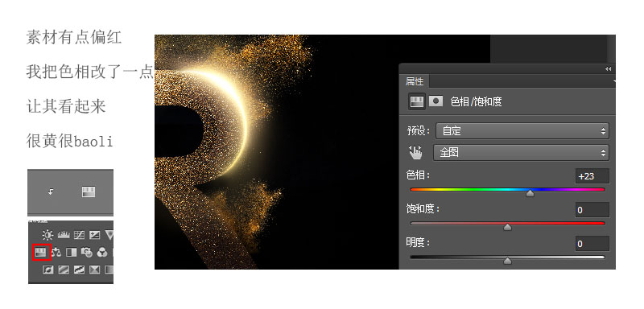Add a Threshold adjustment

79,270
